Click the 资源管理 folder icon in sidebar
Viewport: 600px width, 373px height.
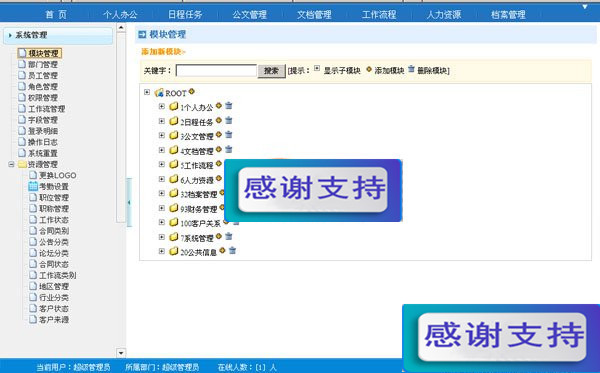pyautogui.click(x=22, y=164)
